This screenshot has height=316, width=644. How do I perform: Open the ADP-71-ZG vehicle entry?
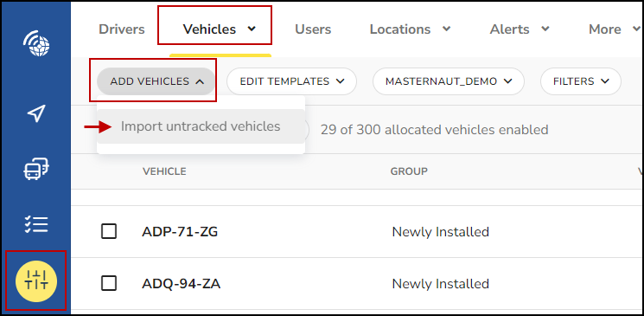(x=180, y=232)
